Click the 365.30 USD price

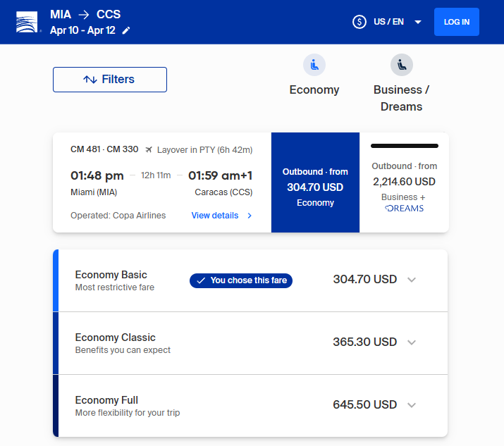(x=365, y=342)
